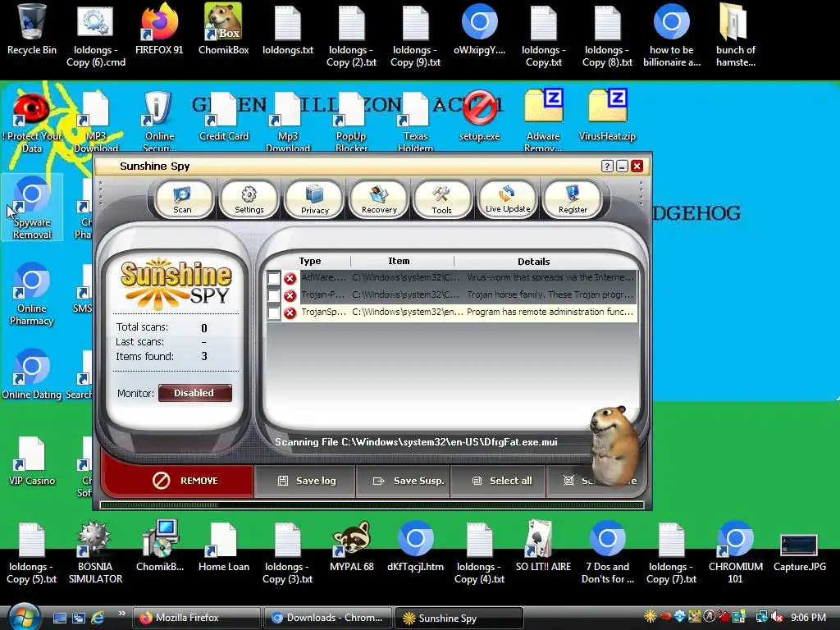Open the Privacy tool in Sunshine Spy
840x630 pixels.
pyautogui.click(x=314, y=199)
